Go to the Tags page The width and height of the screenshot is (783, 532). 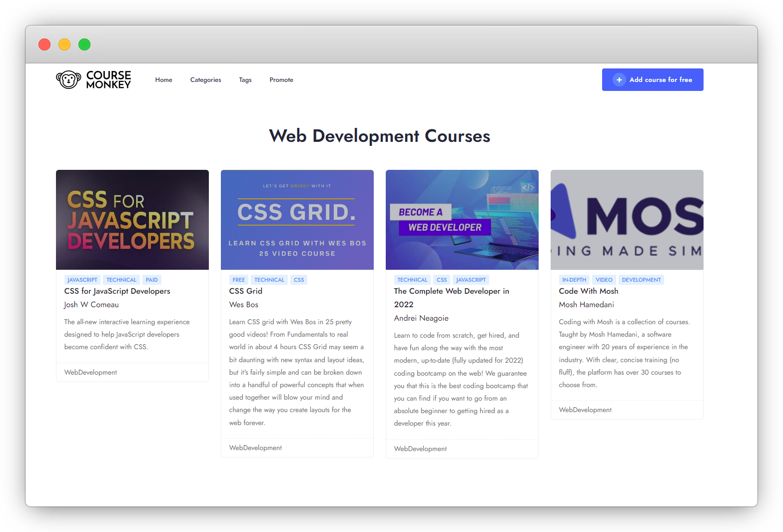click(x=245, y=80)
